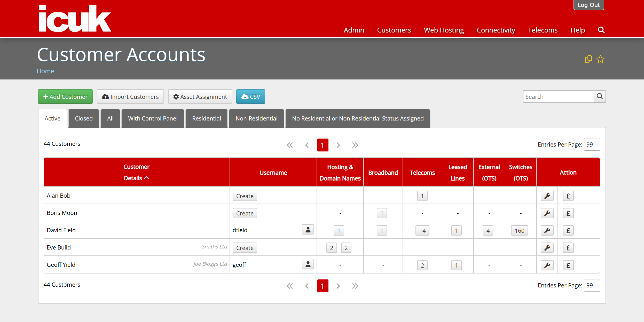
Task: Go to previous page in bottom pagination
Action: coord(307,286)
